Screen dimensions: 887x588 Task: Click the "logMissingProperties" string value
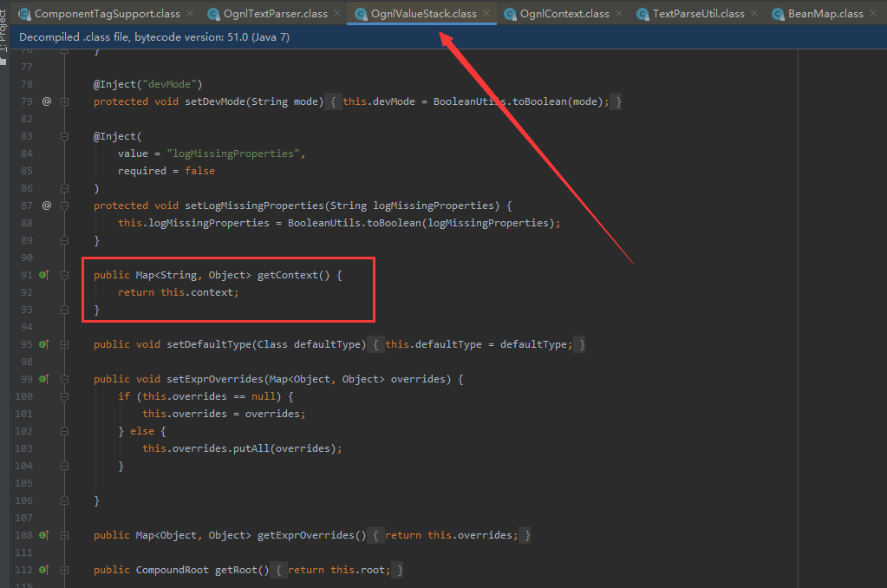click(233, 154)
